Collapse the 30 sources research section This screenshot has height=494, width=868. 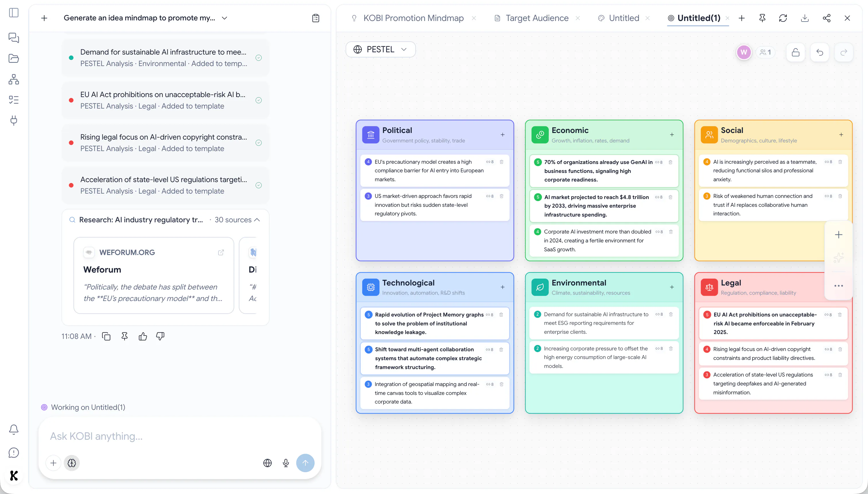coord(257,220)
